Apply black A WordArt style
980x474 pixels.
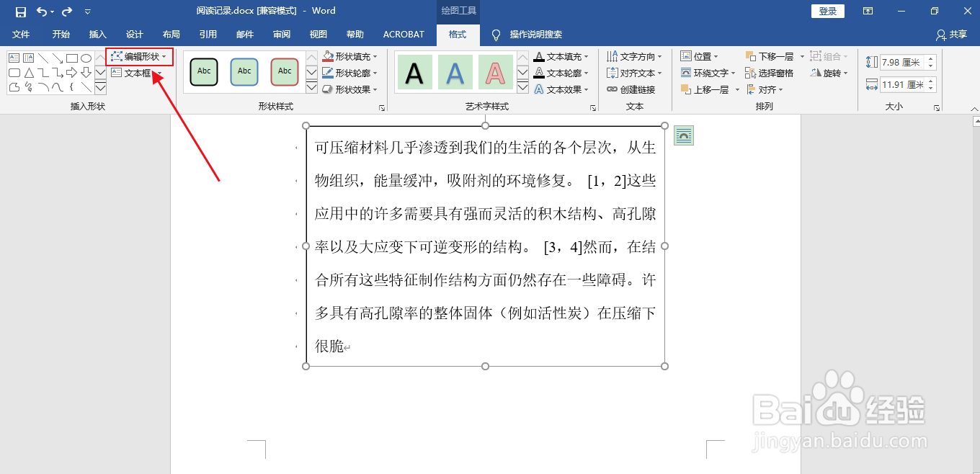[414, 72]
